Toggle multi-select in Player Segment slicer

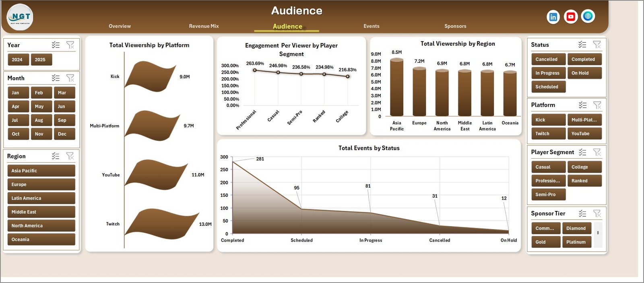pos(582,152)
